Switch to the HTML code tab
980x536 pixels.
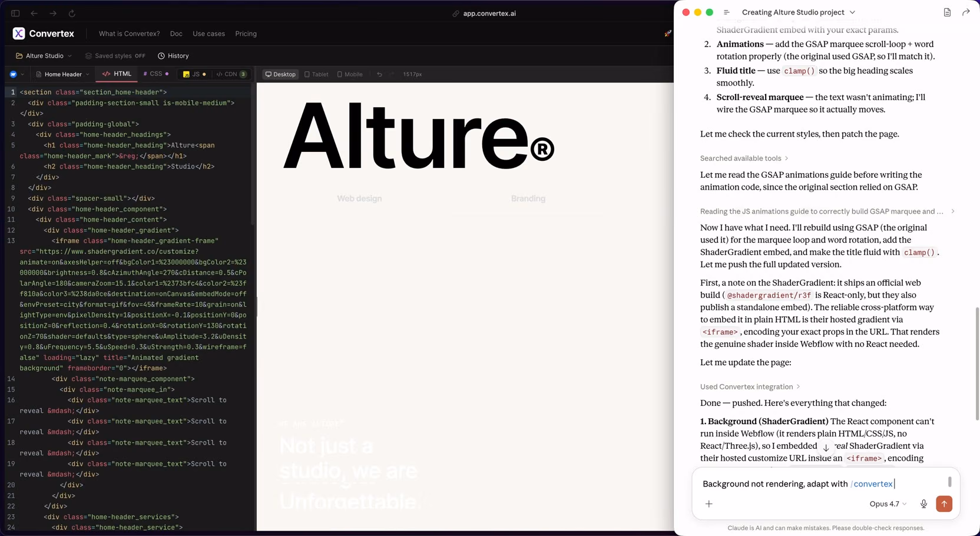click(x=117, y=74)
